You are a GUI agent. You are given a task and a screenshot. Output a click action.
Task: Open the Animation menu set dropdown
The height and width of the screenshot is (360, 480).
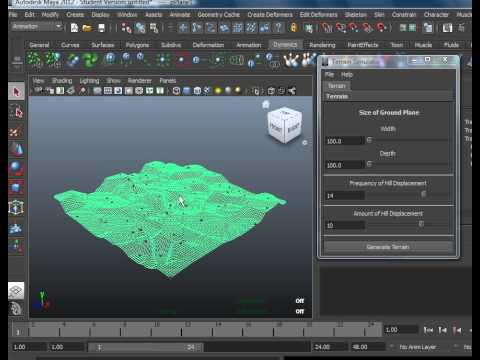pos(37,27)
